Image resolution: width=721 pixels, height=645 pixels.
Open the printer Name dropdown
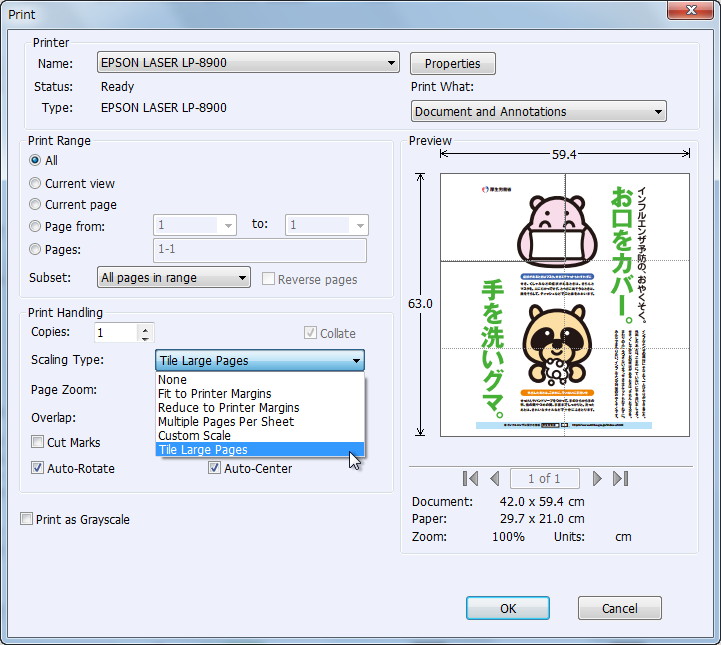click(x=248, y=63)
